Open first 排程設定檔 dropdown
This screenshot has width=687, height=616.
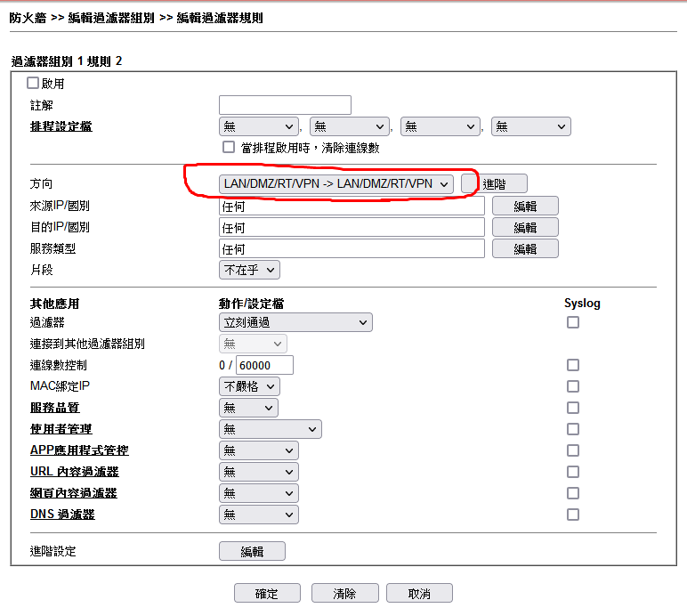point(258,126)
